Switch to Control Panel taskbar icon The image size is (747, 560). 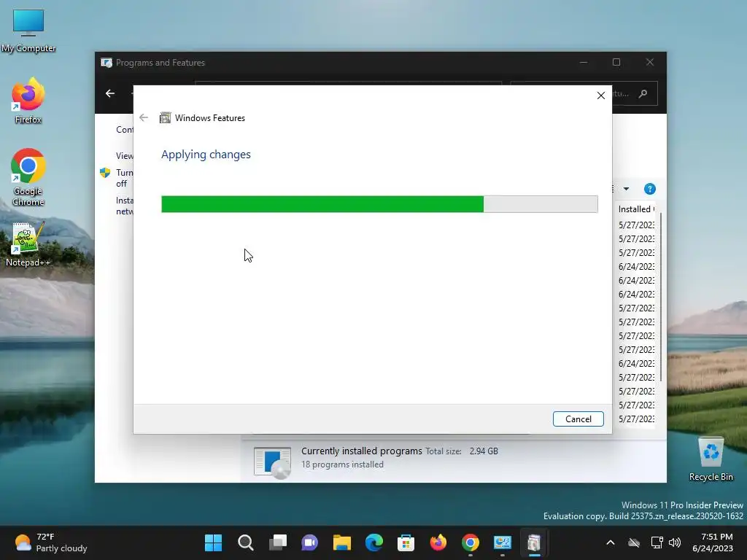(502, 542)
